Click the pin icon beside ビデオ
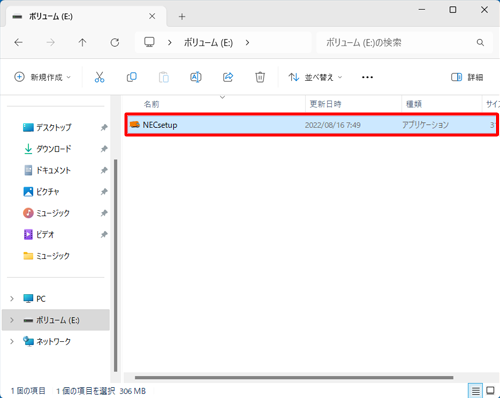Image resolution: width=500 pixels, height=398 pixels. (x=104, y=235)
